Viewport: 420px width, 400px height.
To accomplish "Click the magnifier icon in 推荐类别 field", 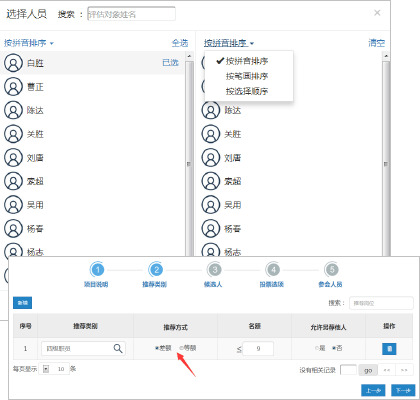I will click(x=118, y=349).
